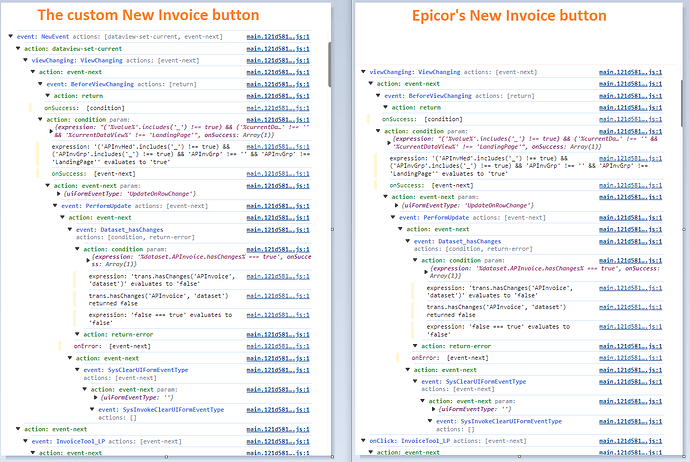Screen dimensions: 690x462
Task: Open main.js link beside custom panel Dataset_hasChanges
Action: [278, 230]
